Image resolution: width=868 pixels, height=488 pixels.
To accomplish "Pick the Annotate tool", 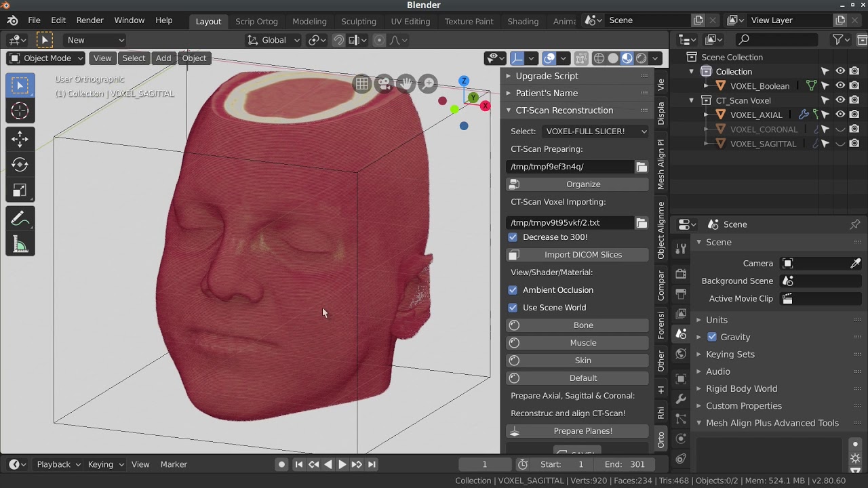I will point(20,218).
